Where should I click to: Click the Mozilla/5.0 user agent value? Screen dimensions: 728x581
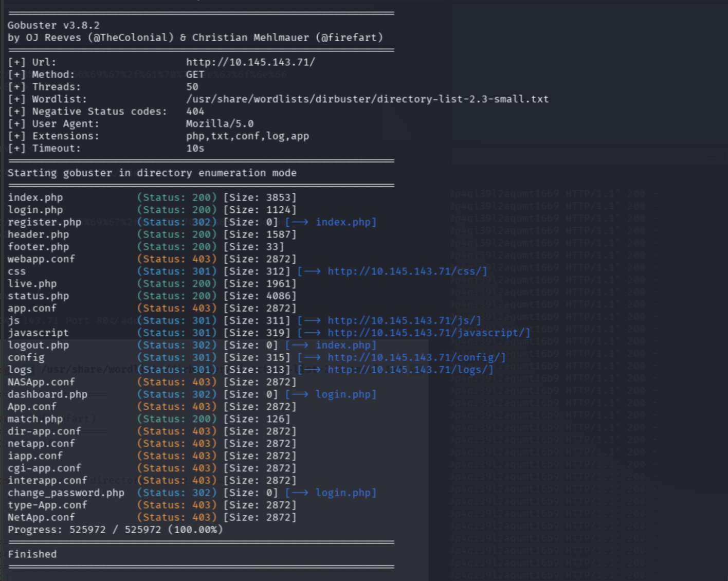[220, 124]
